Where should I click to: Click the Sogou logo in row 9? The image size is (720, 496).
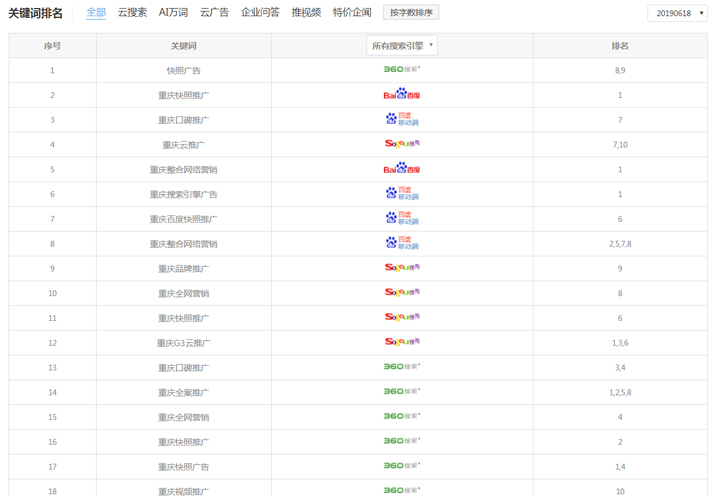point(402,268)
